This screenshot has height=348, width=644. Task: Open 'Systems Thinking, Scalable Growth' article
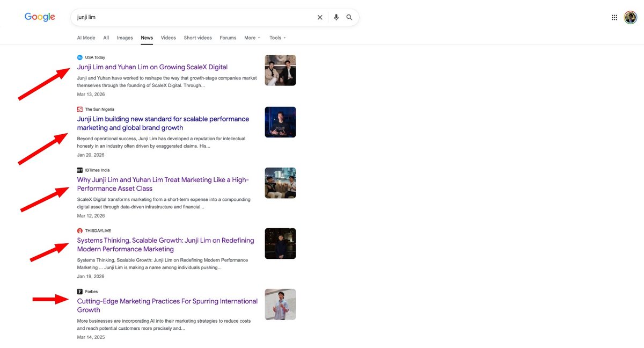(x=166, y=245)
